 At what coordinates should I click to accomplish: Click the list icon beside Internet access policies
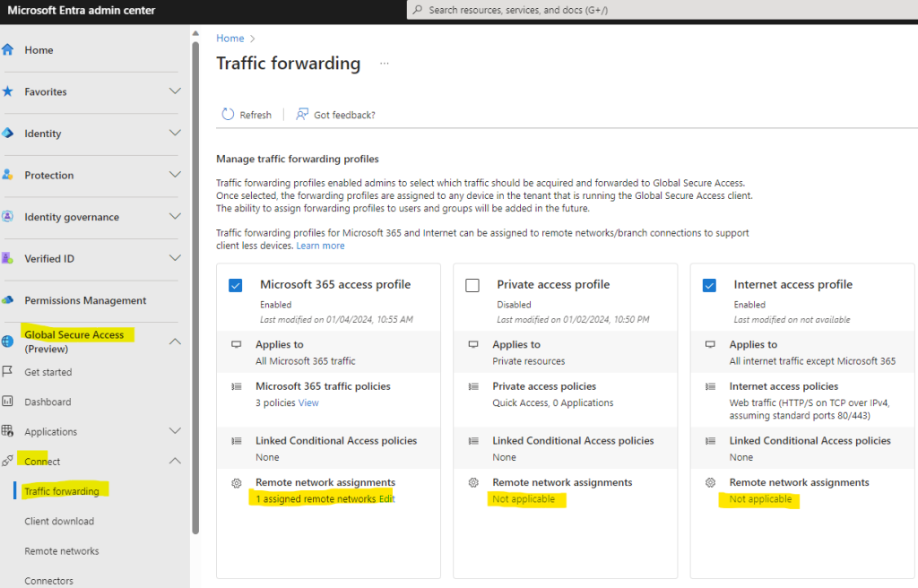pos(710,386)
